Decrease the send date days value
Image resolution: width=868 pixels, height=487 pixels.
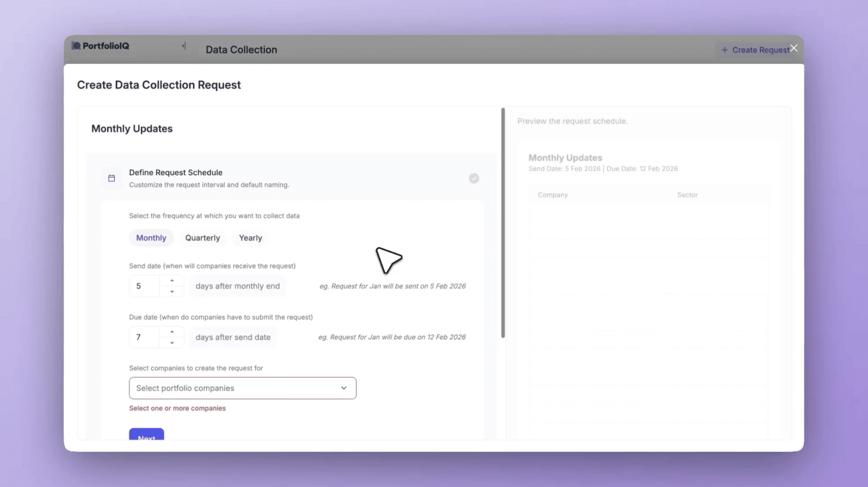point(172,292)
